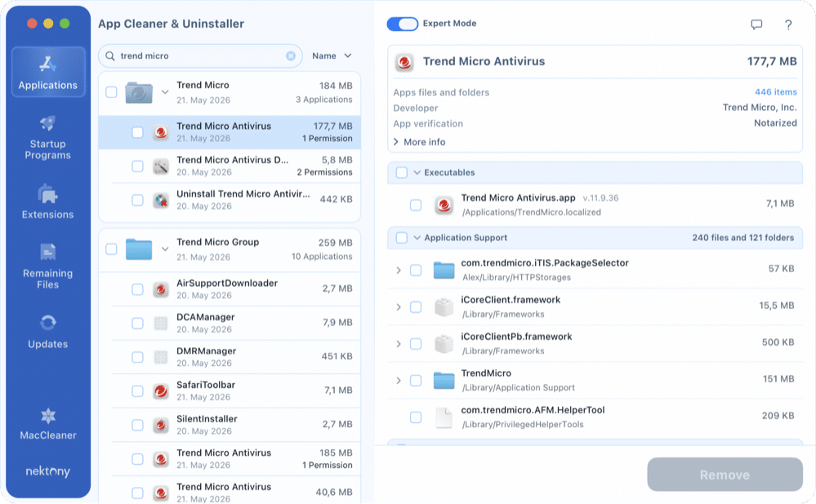This screenshot has height=504, width=816.
Task: Expand More info details
Action: click(419, 141)
